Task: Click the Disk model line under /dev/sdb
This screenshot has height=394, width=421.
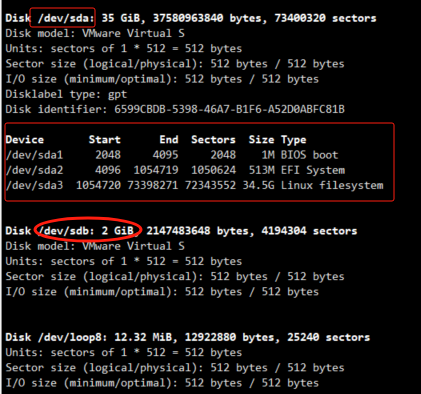Action: click(95, 246)
